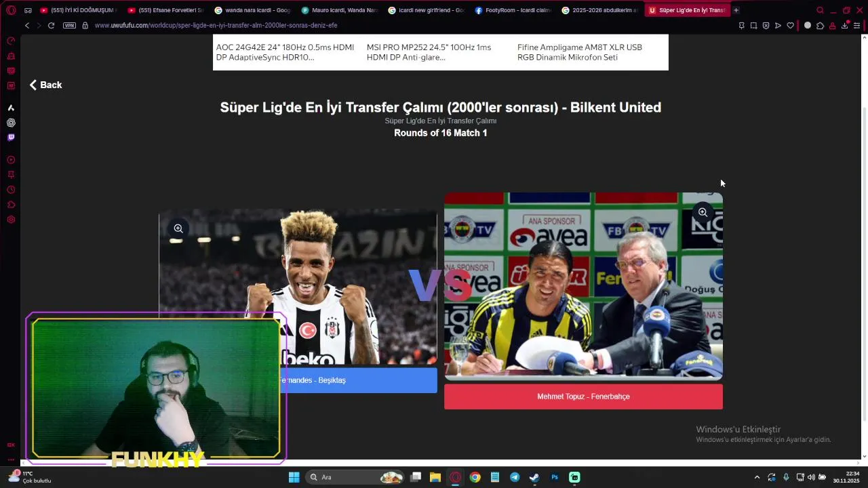Viewport: 868px width, 488px height.
Task: Reload the current page
Action: click(51, 25)
